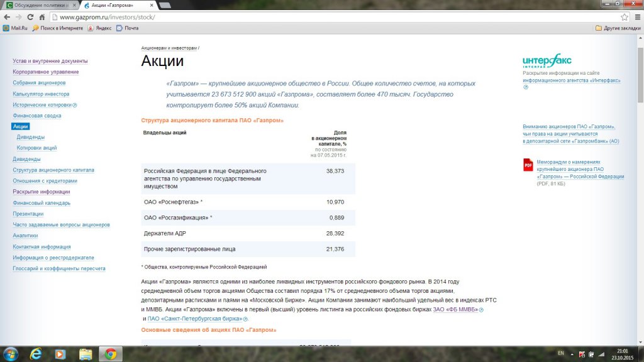Screen dimensions: 644x362
Task: Reload the page with the refresh icon
Action: click(30, 17)
